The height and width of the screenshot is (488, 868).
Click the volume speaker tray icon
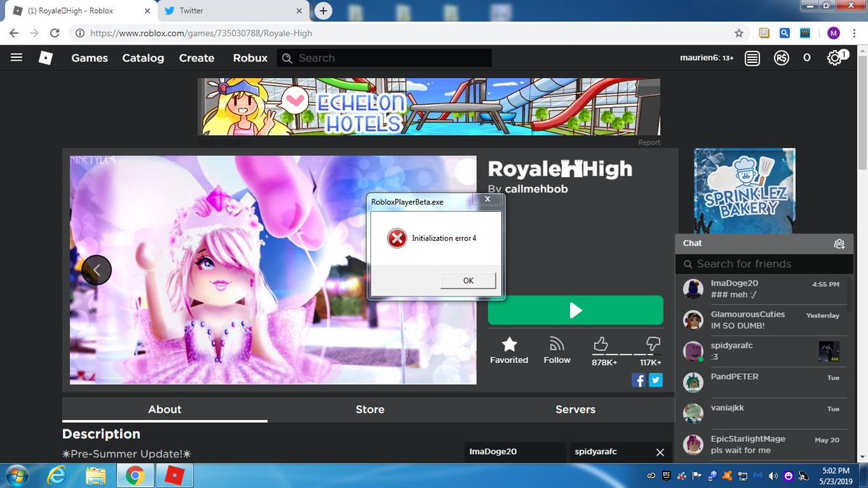[772, 476]
